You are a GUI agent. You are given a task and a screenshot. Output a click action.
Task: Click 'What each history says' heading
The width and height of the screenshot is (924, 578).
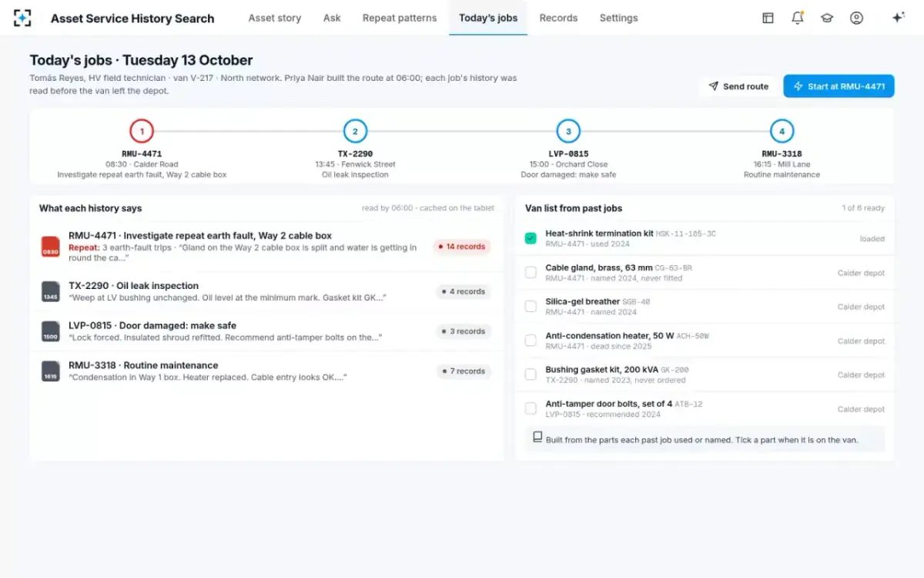(x=91, y=208)
